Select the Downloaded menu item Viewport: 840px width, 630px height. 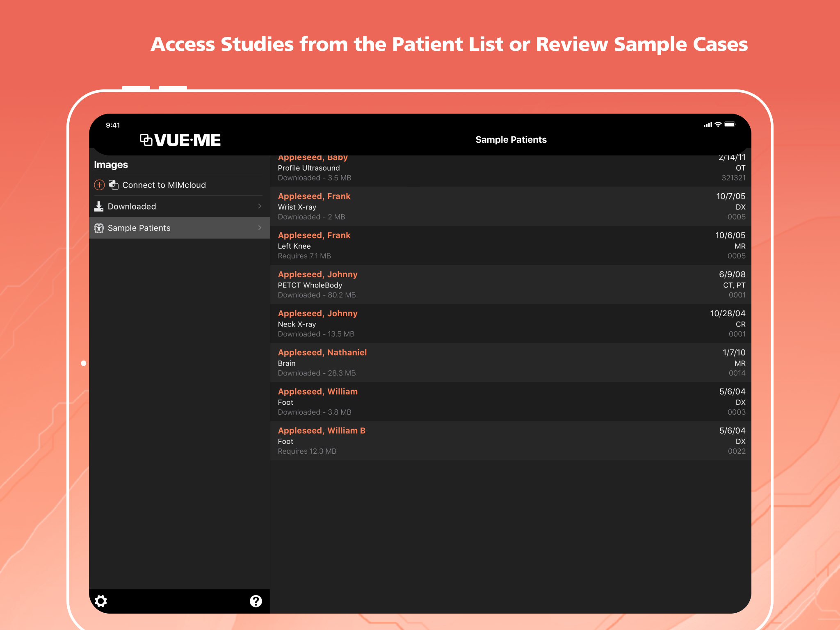[132, 206]
